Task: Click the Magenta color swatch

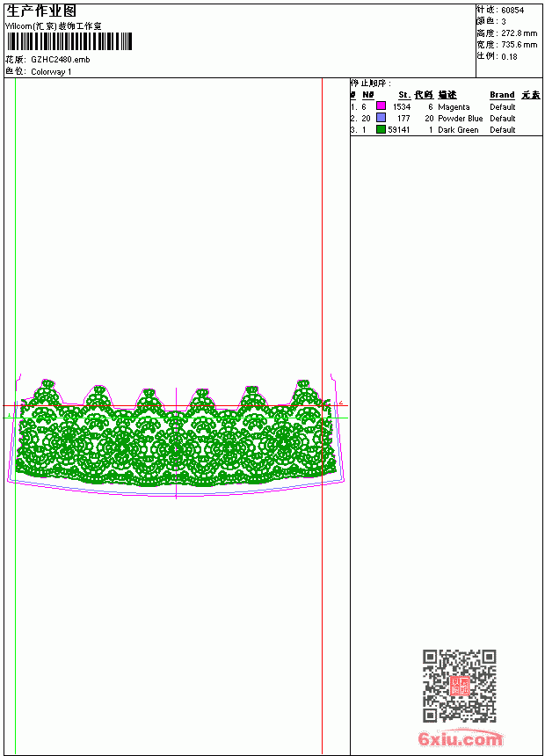Action: [x=381, y=106]
